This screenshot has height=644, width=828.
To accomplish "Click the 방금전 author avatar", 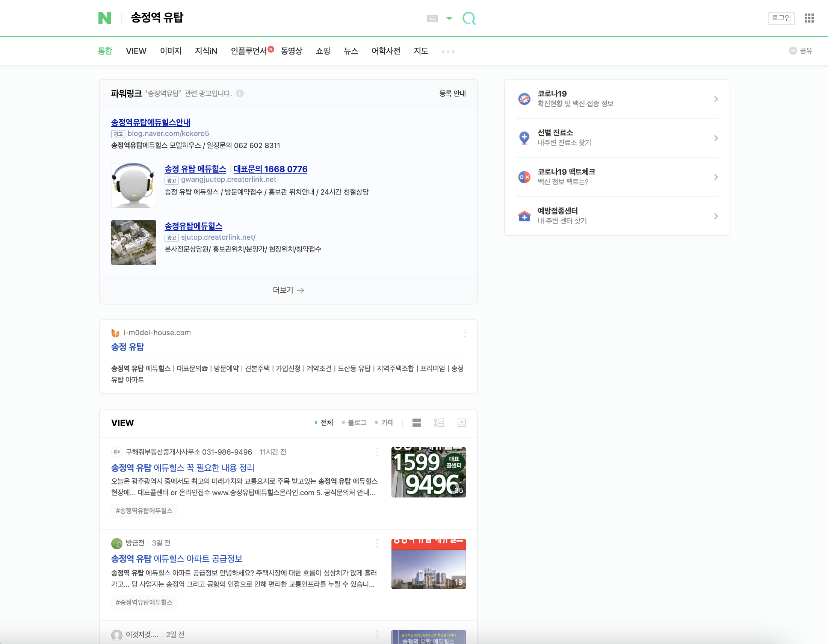I will coord(116,543).
